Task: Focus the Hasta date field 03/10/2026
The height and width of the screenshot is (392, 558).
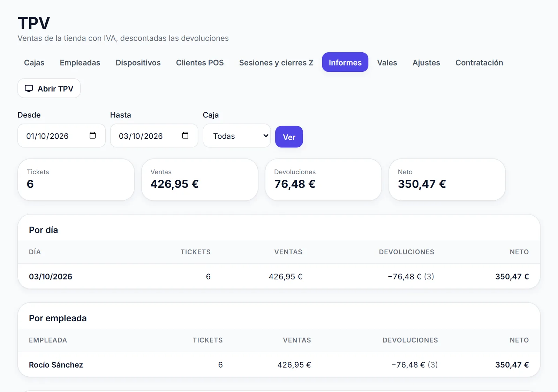Action: pos(154,136)
